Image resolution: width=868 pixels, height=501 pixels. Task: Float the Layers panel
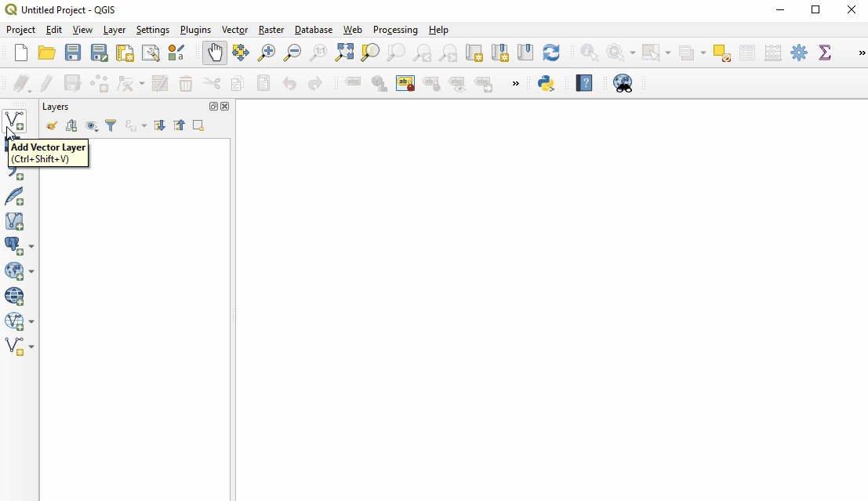(214, 107)
